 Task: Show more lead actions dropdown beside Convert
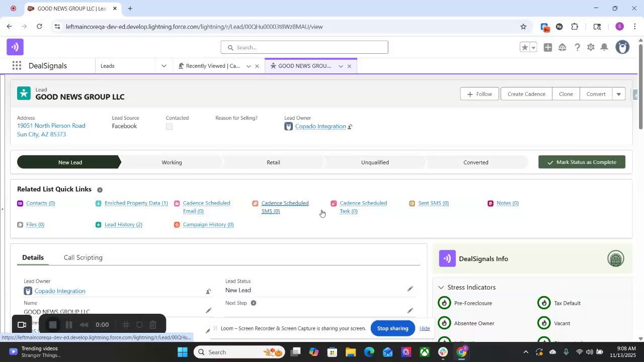(x=619, y=94)
